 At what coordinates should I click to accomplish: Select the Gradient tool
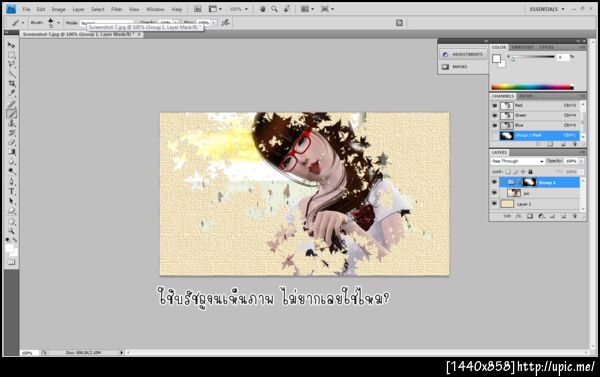(11, 152)
